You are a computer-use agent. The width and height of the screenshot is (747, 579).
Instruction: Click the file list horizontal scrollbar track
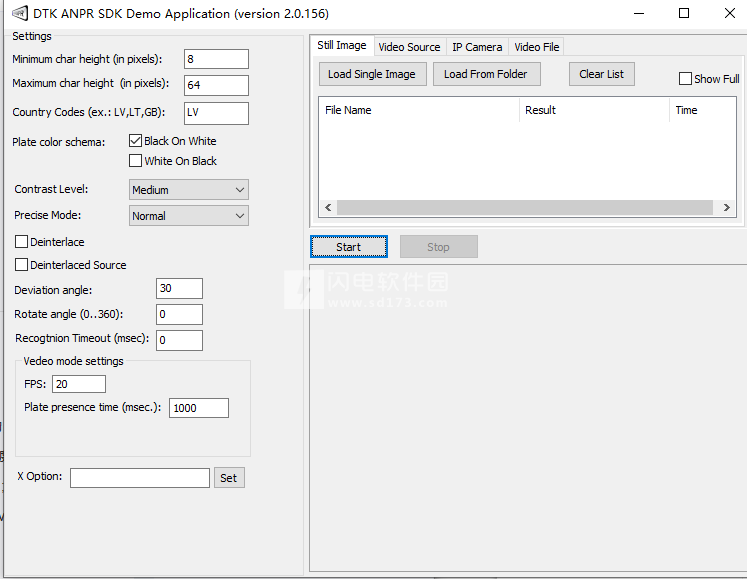click(x=525, y=207)
